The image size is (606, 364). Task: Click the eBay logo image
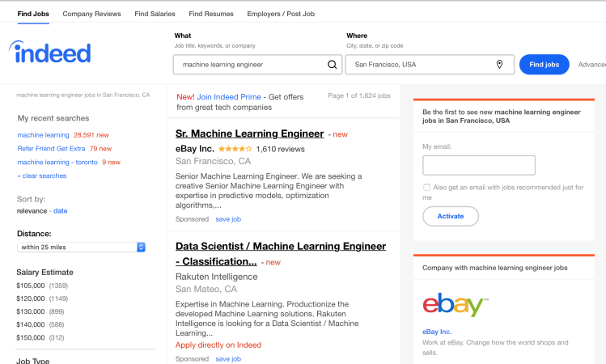tap(456, 304)
